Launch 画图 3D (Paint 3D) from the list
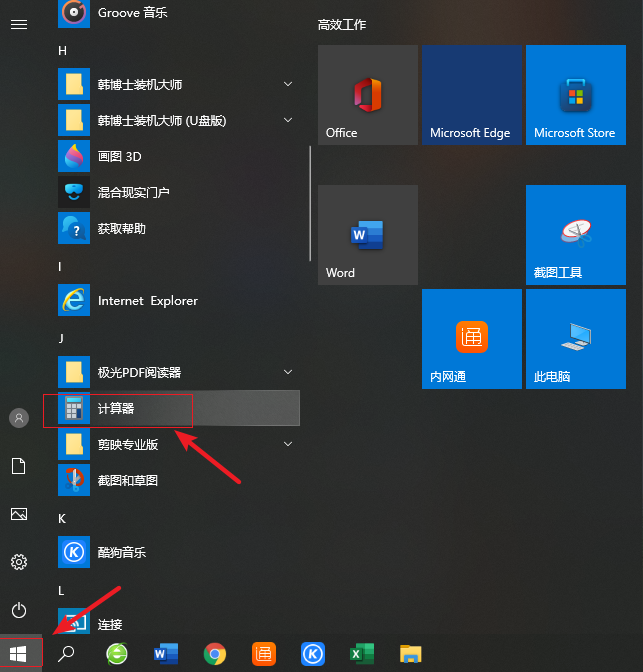This screenshot has height=672, width=643. (119, 157)
